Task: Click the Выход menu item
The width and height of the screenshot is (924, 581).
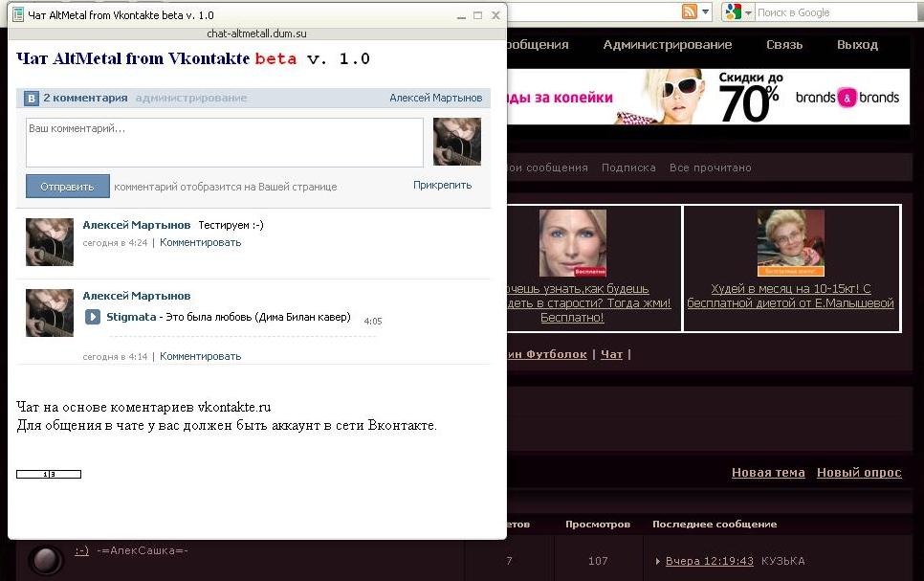Action: [857, 44]
